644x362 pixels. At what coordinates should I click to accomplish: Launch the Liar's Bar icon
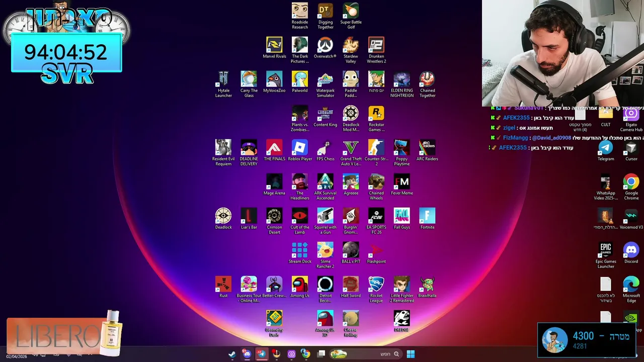pyautogui.click(x=249, y=219)
